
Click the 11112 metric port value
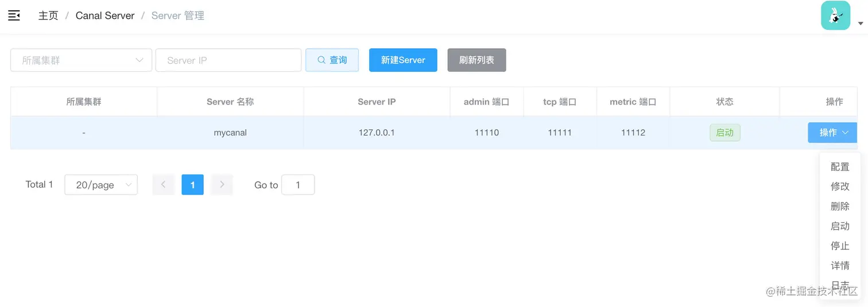[x=633, y=133]
